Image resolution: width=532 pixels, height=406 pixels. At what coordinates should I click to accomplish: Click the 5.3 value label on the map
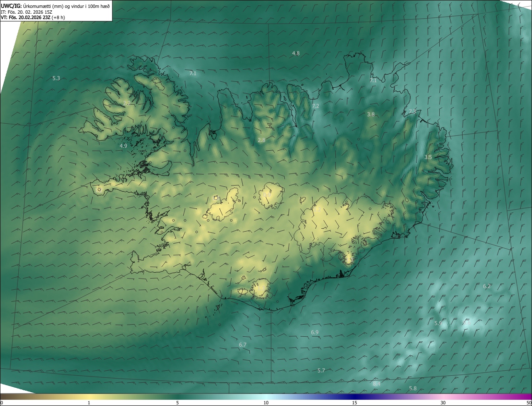56,78
